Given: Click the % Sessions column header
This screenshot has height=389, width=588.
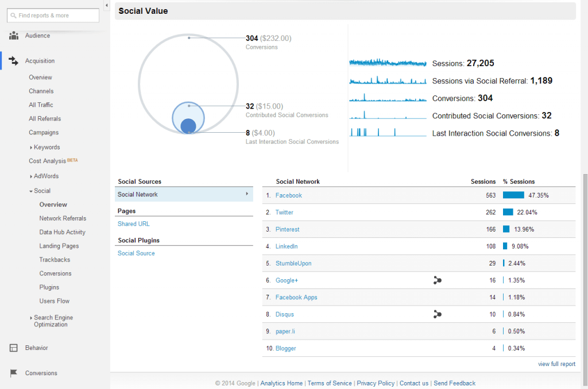Looking at the screenshot, I should [519, 182].
